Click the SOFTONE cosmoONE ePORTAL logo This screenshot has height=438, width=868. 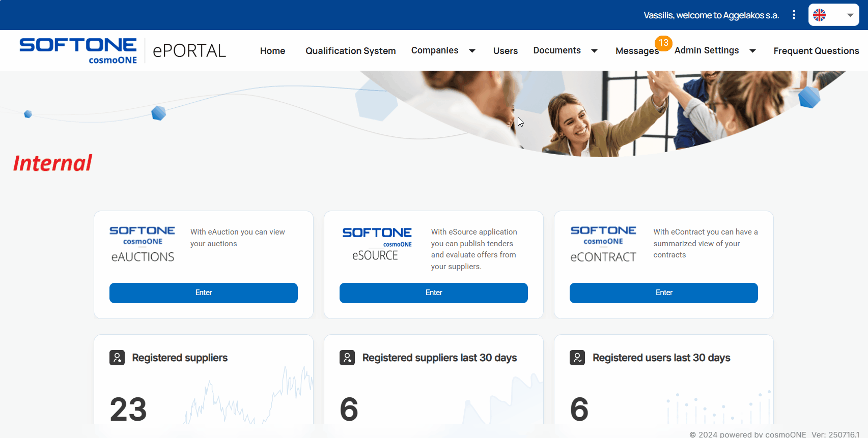123,51
